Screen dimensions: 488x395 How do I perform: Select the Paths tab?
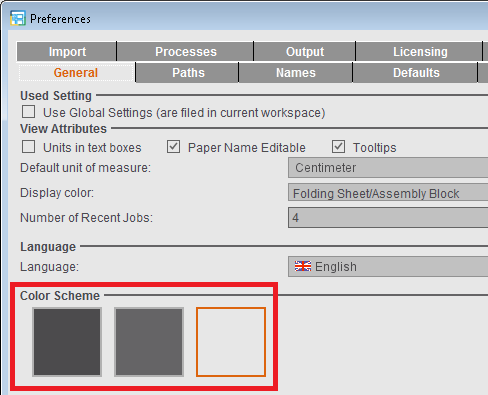click(188, 73)
